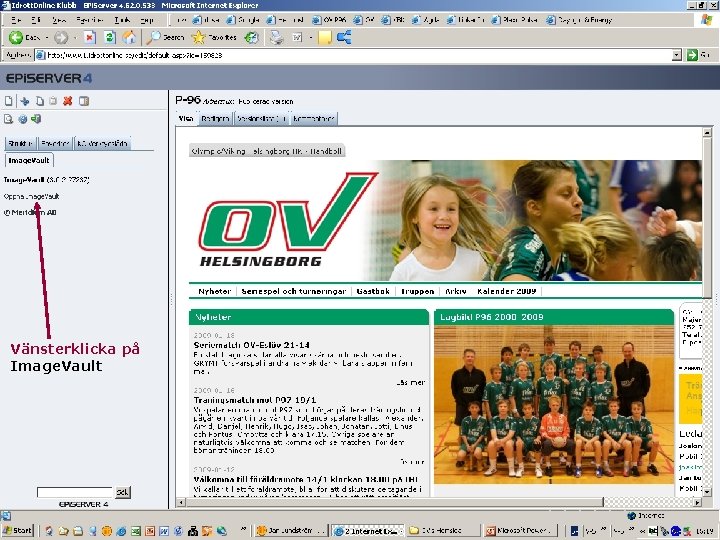Click the IE Back button

pyautogui.click(x=24, y=37)
